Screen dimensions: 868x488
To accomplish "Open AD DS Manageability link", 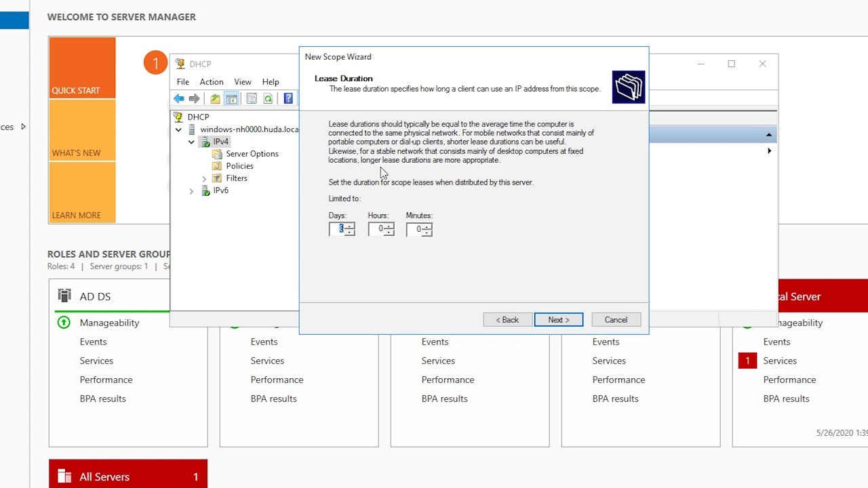I will pos(109,323).
